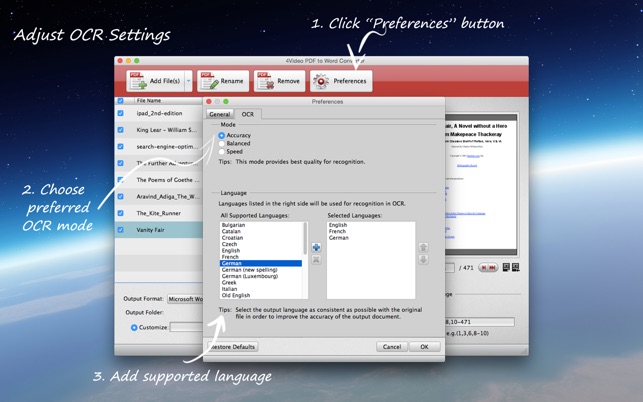The width and height of the screenshot is (643, 402).
Task: Open Preferences from the toolbar
Action: (341, 81)
